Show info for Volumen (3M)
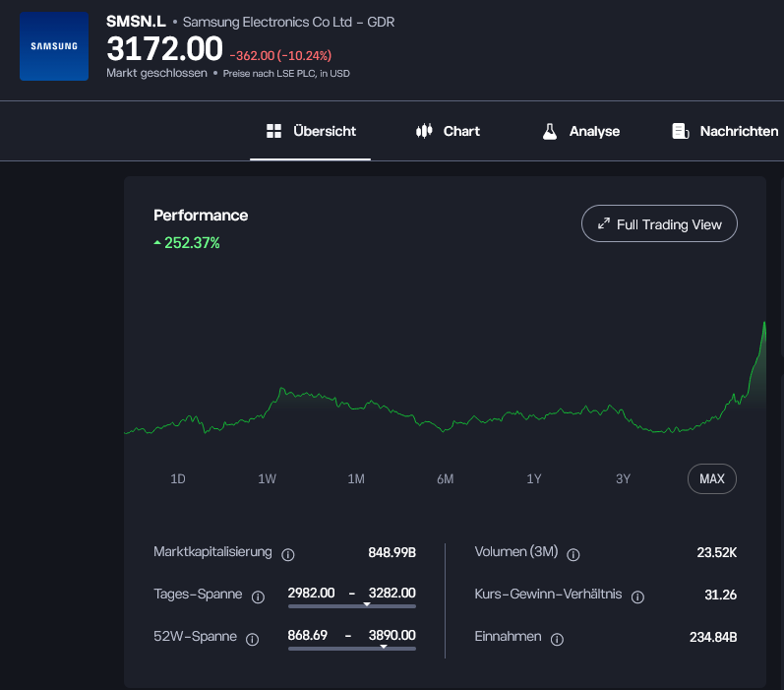Screen dimensions: 784x690 [x=573, y=554]
